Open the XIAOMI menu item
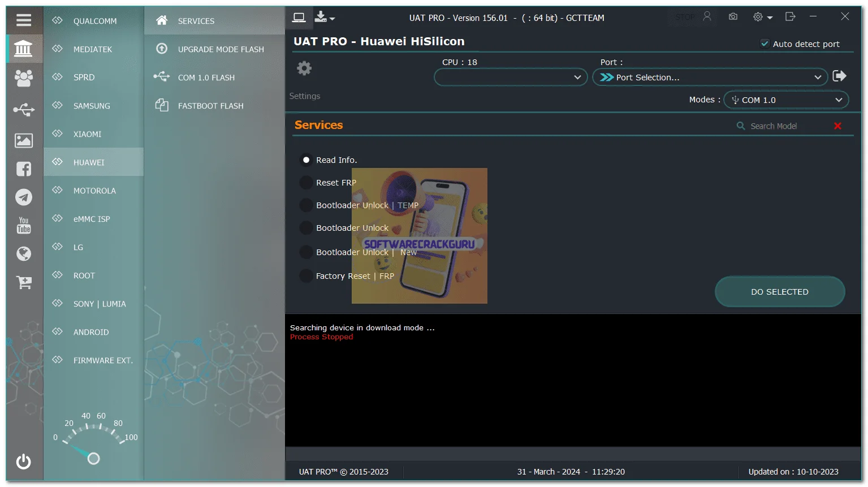The width and height of the screenshot is (868, 487). (x=93, y=134)
